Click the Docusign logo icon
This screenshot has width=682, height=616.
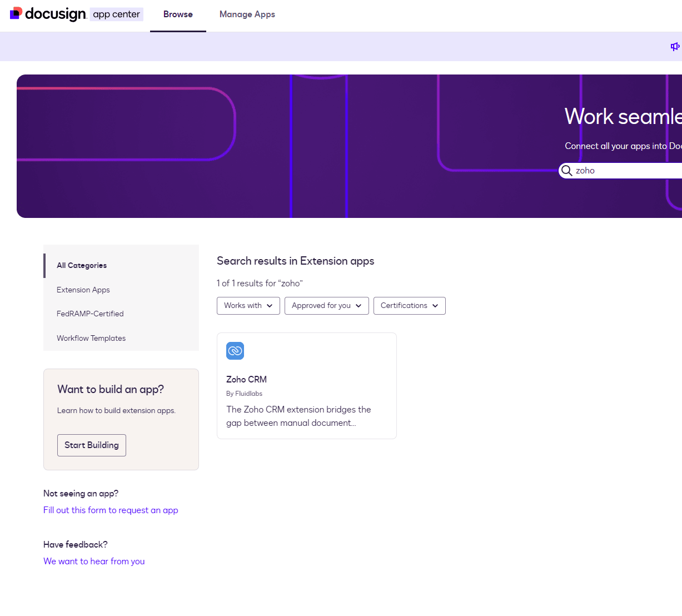(x=16, y=13)
